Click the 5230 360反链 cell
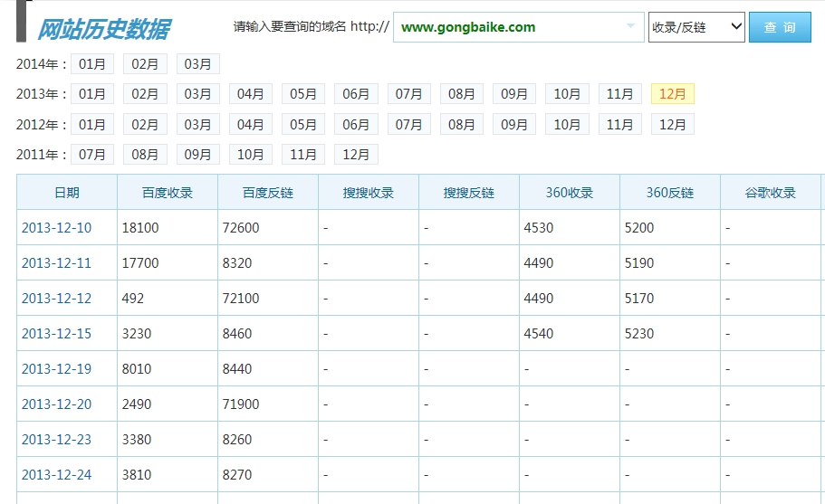This screenshot has height=504, width=825. [670, 333]
